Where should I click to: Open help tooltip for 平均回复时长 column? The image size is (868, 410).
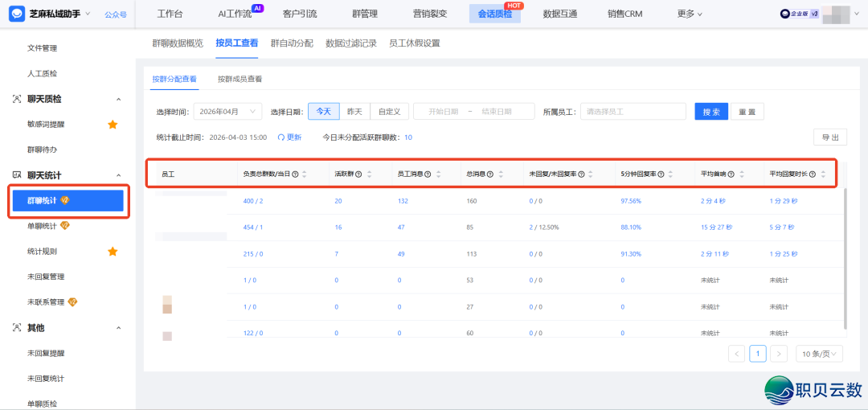[x=813, y=174]
